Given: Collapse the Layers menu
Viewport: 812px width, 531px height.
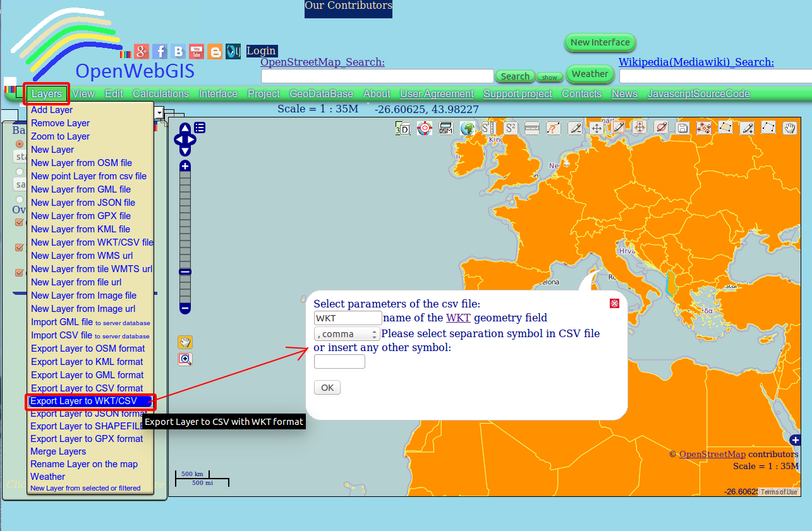Looking at the screenshot, I should pos(46,93).
